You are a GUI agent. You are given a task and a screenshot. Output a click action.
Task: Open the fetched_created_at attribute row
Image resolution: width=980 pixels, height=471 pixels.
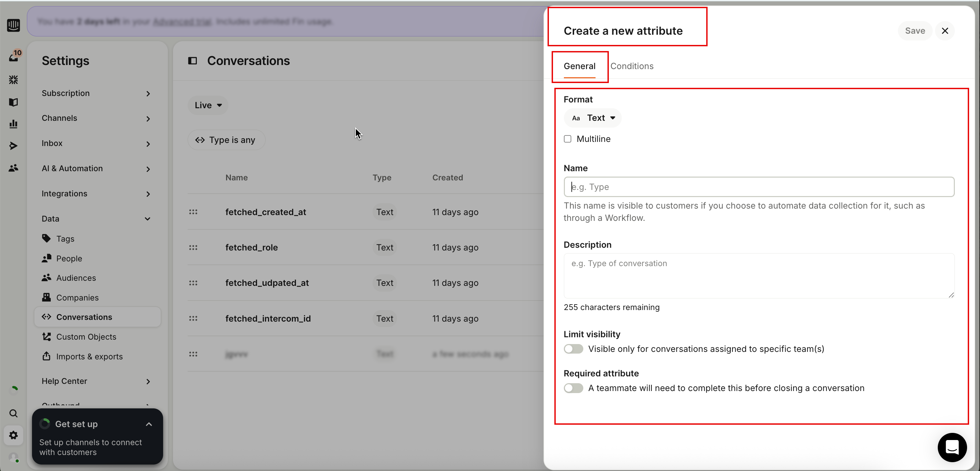coord(365,212)
